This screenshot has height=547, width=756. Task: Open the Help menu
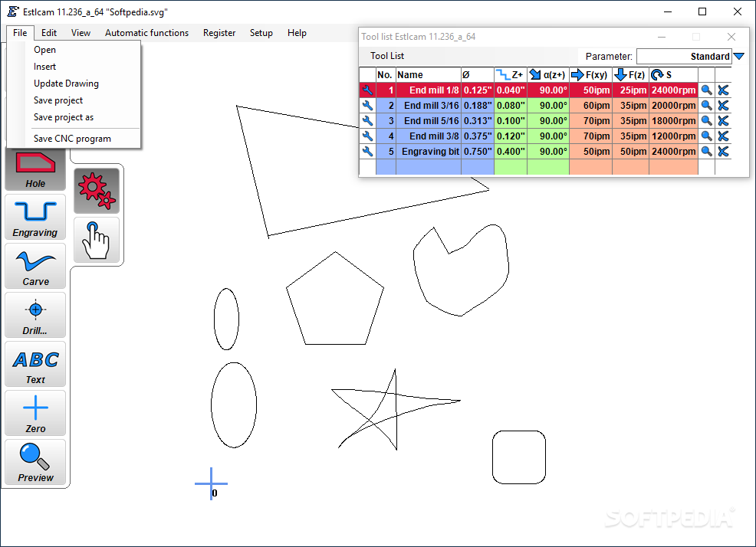pos(297,33)
